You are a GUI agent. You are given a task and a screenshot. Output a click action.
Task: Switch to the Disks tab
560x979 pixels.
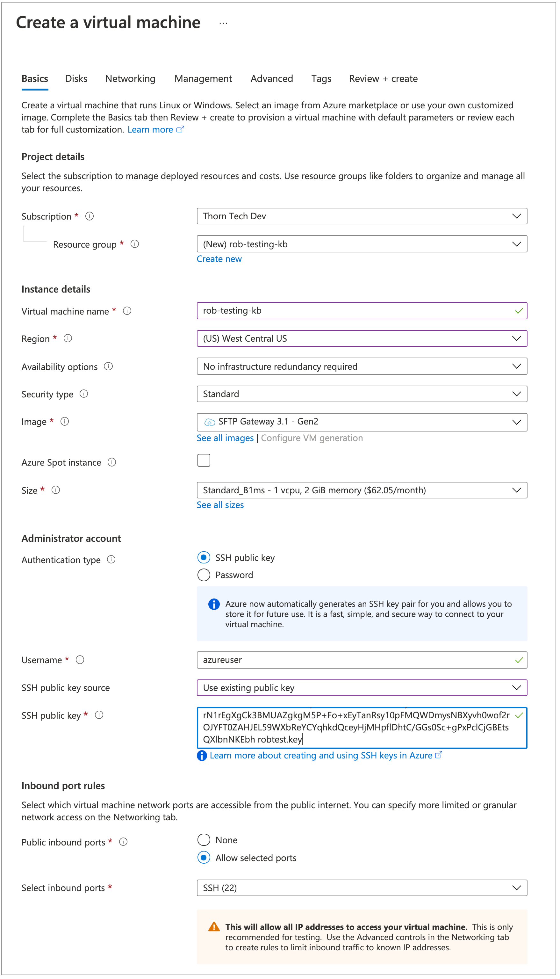[76, 79]
